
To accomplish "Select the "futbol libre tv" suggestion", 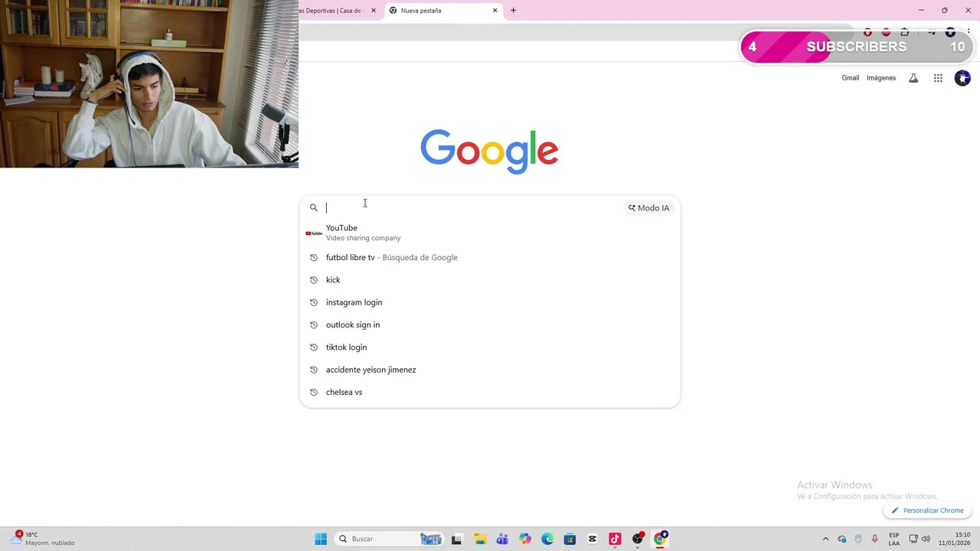I will pyautogui.click(x=489, y=258).
